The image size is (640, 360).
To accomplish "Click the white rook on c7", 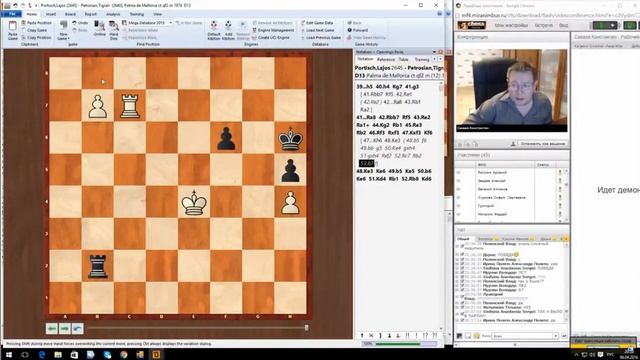I will coord(130,106).
